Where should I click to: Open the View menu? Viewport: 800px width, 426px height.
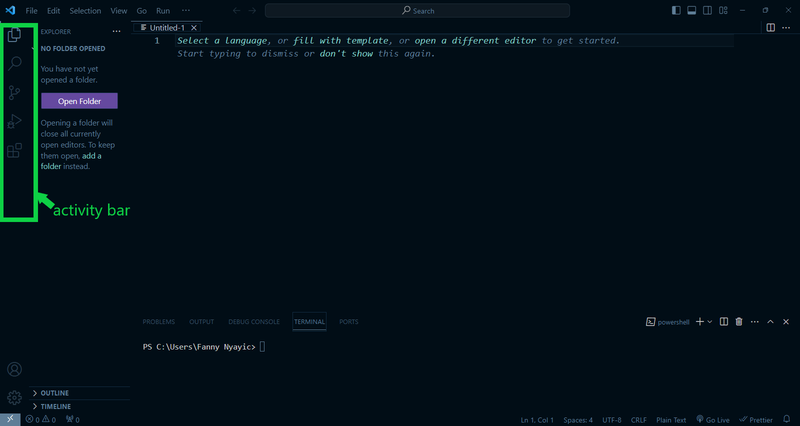(119, 11)
